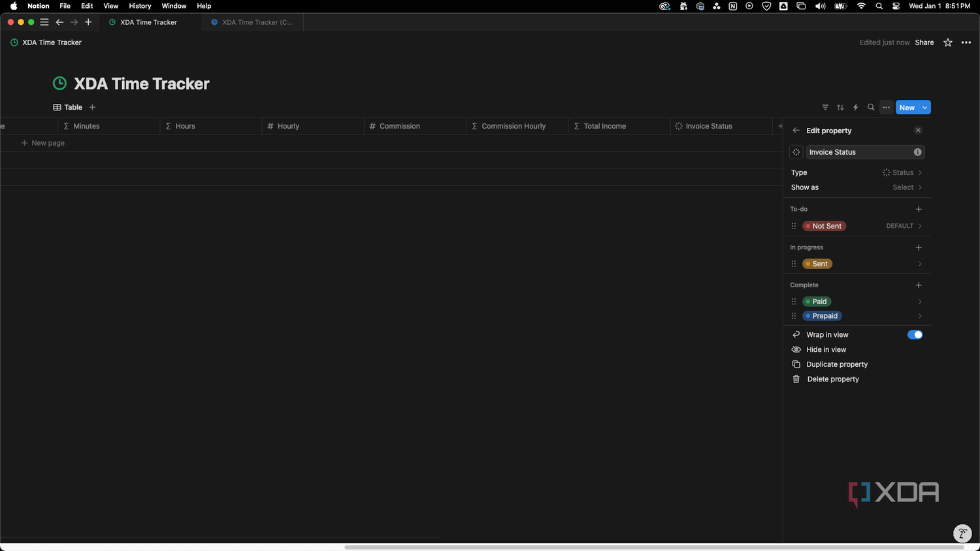The image size is (980, 551).
Task: Click the Wi-Fi icon in menu bar
Action: coord(861,6)
